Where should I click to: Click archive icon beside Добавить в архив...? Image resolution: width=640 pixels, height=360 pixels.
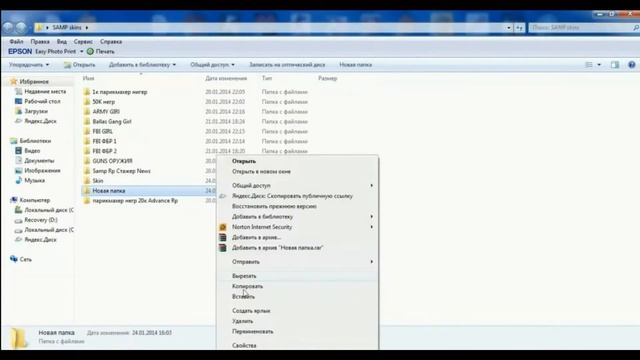point(222,237)
